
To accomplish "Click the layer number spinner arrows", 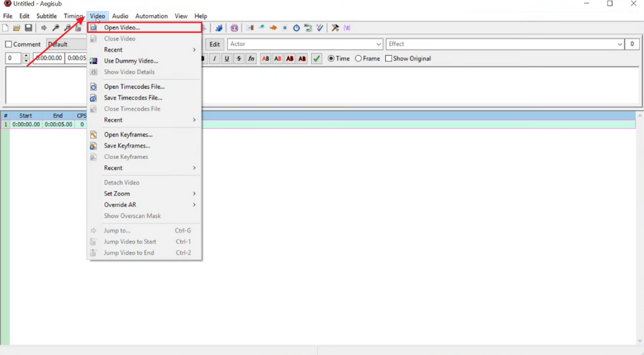I will [26, 58].
